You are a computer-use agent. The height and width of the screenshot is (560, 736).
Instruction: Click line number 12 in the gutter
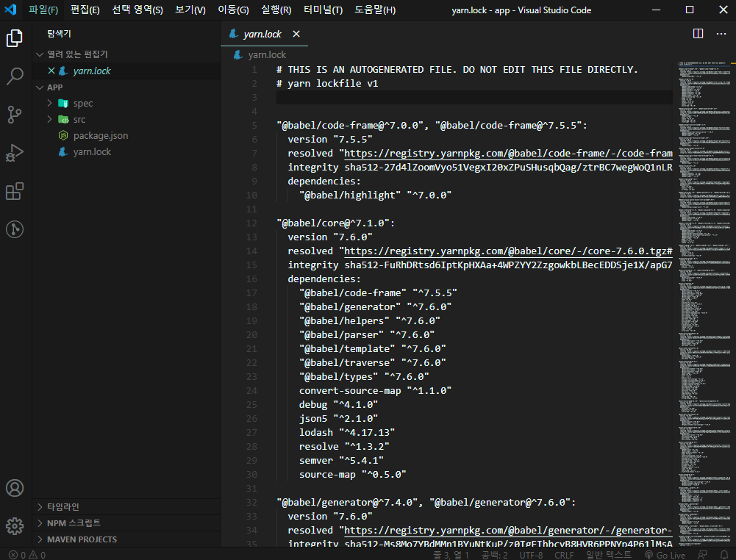coord(251,223)
